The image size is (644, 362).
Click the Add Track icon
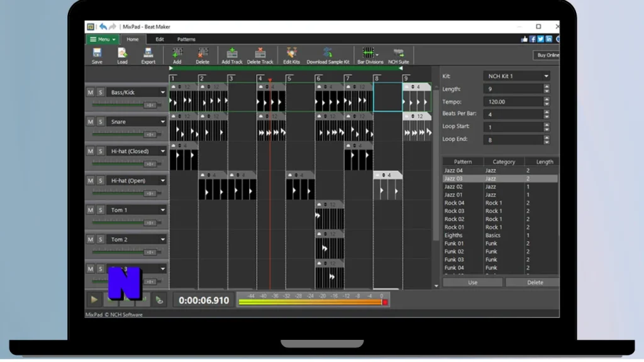coord(231,55)
